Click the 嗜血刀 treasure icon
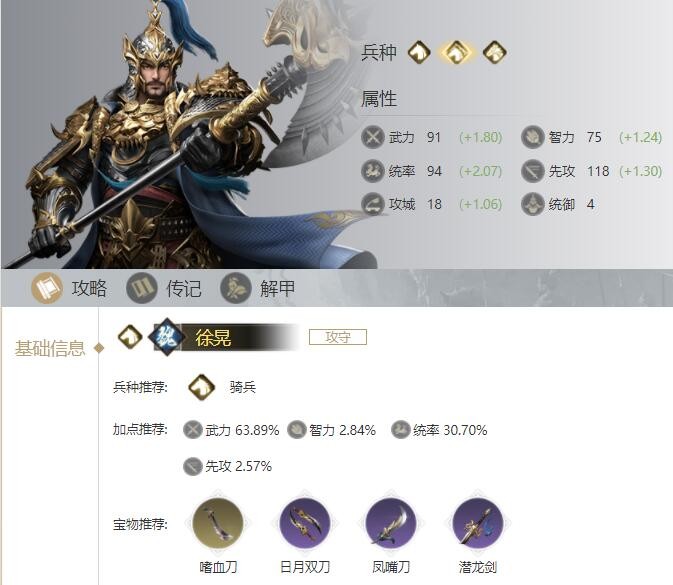This screenshot has width=673, height=585. pos(218,523)
